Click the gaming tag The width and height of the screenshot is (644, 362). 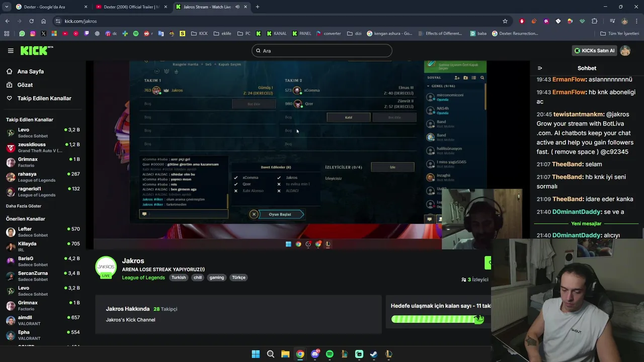(x=217, y=278)
